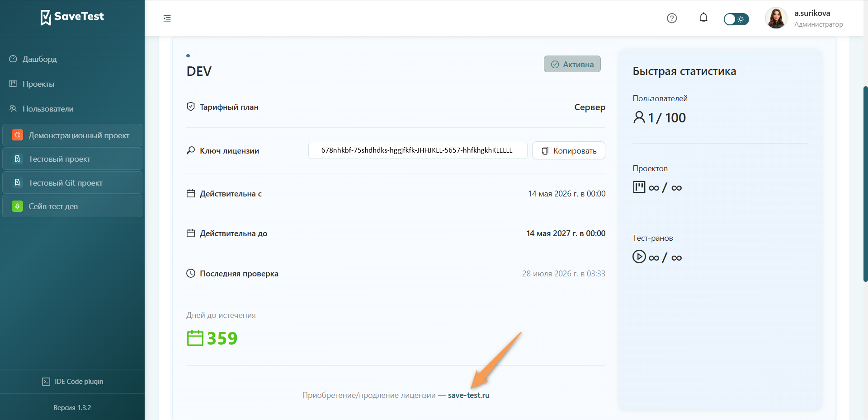Open Демонстрационный проект
This screenshot has width=868, height=420.
(72, 135)
